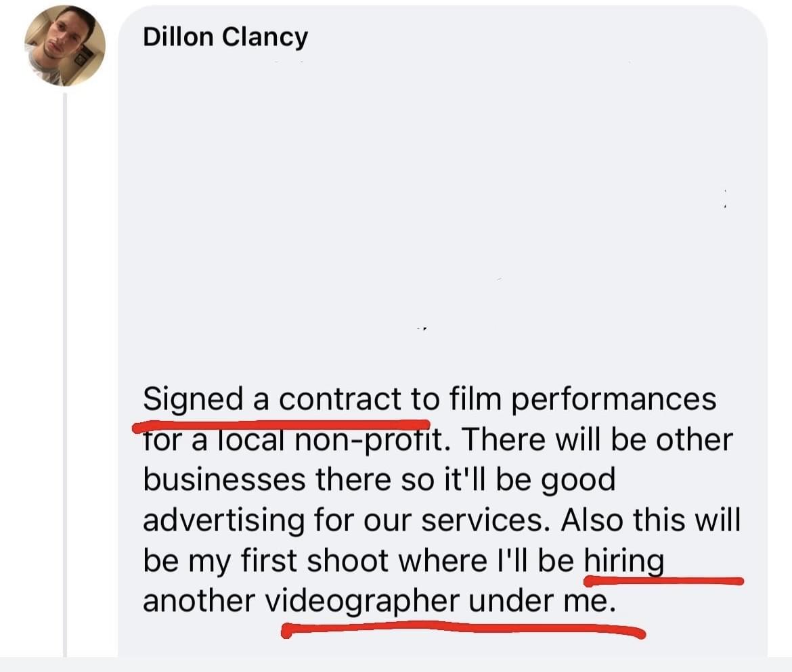This screenshot has height=672, width=792.
Task: Click the word "performances" in the comment
Action: click(x=614, y=399)
